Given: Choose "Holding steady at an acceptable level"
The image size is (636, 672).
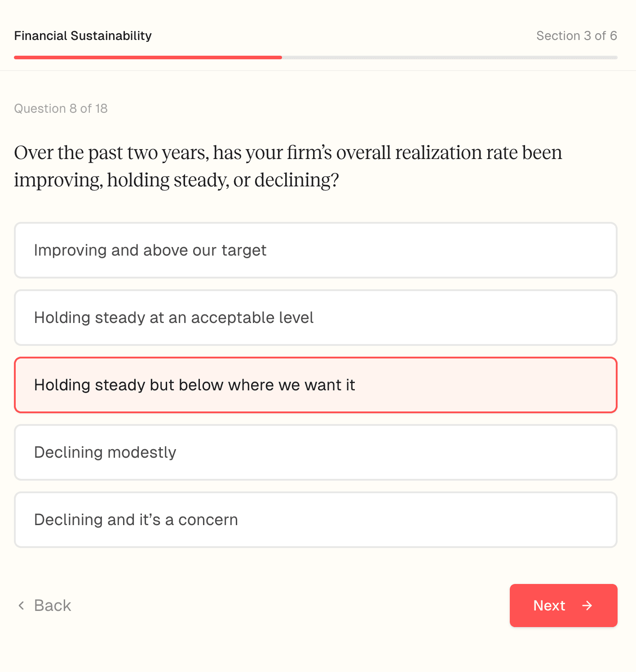Looking at the screenshot, I should (315, 318).
